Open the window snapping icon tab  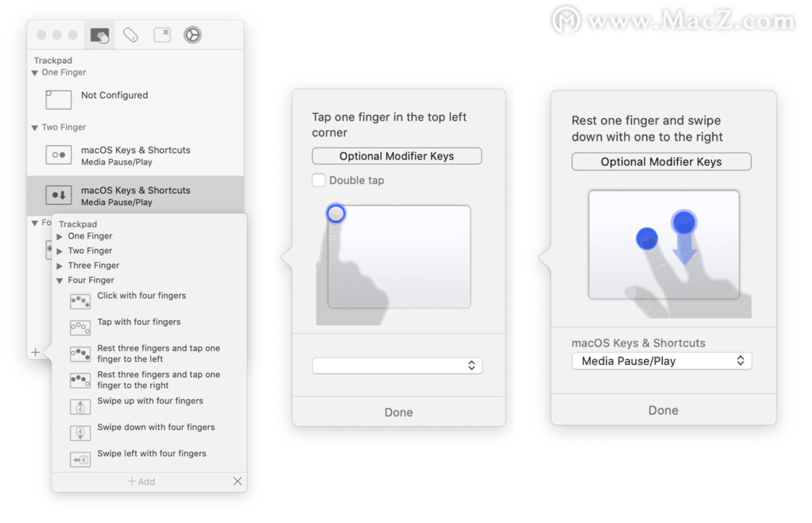[162, 35]
